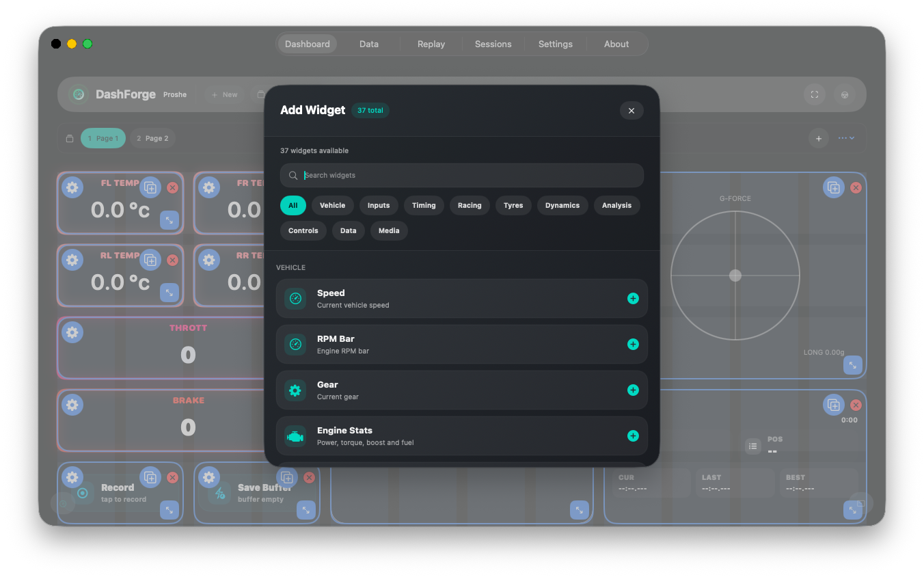Click the Engine Stats engine icon
Screen dimensions: 924x577
(x=295, y=435)
